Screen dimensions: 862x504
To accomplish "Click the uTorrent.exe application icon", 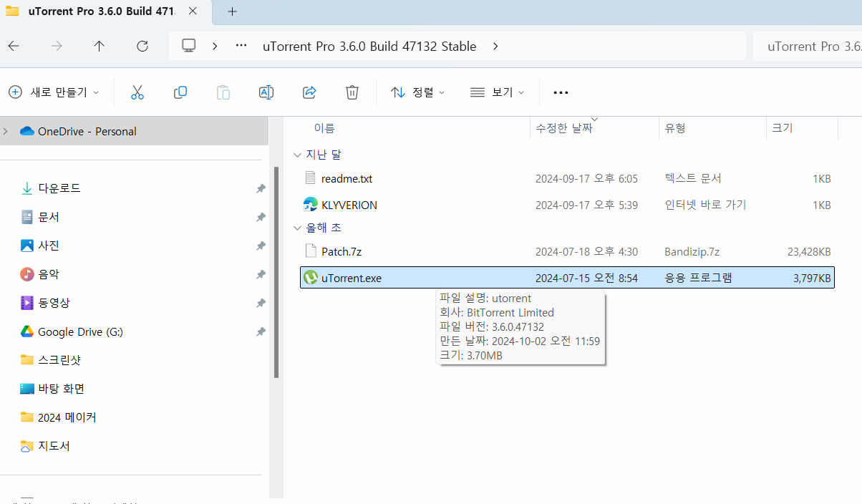I will coord(310,278).
